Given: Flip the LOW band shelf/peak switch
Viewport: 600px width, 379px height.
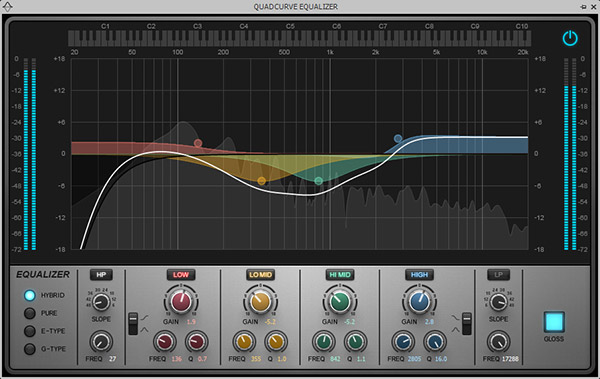Looking at the screenshot, I should (133, 324).
